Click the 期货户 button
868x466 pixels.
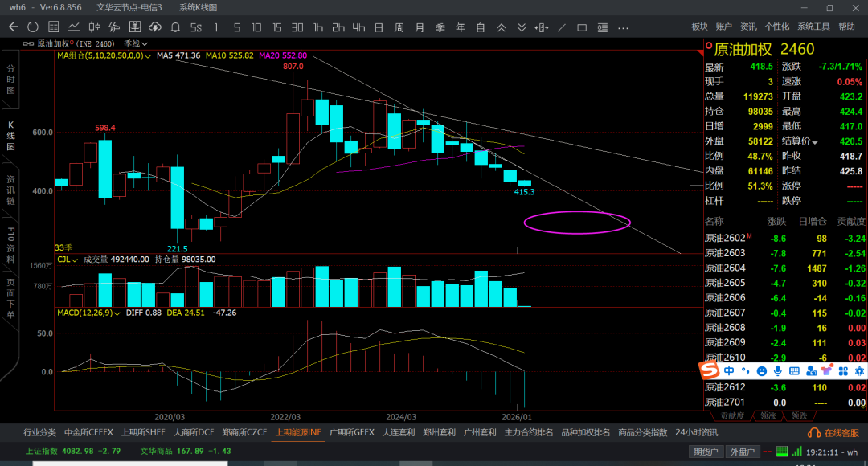click(706, 452)
